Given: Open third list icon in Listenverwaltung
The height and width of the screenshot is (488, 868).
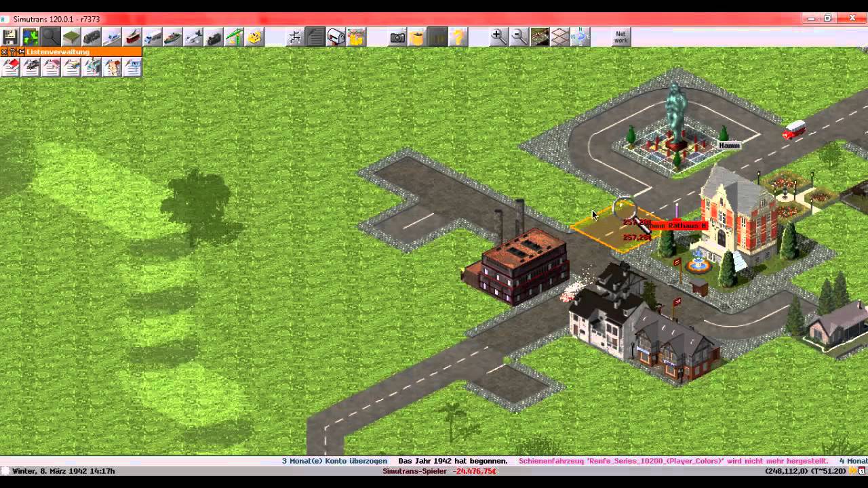Looking at the screenshot, I should click(51, 66).
